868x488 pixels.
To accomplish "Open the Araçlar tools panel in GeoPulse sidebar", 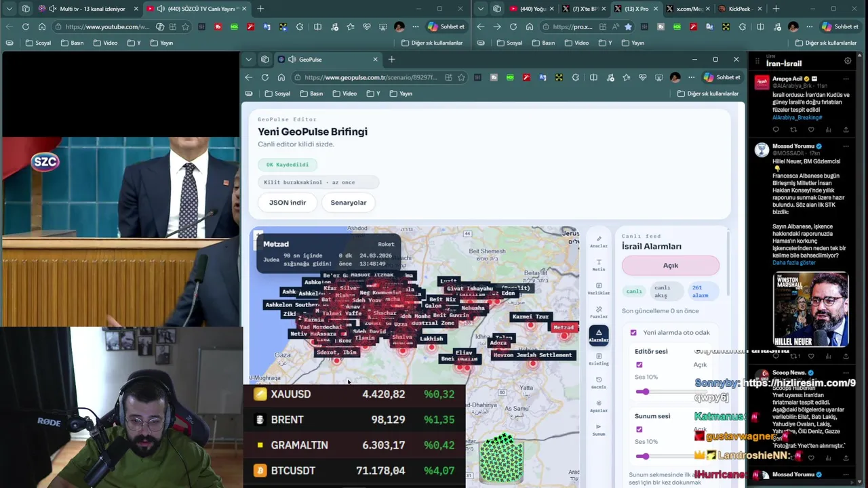I will pyautogui.click(x=599, y=241).
